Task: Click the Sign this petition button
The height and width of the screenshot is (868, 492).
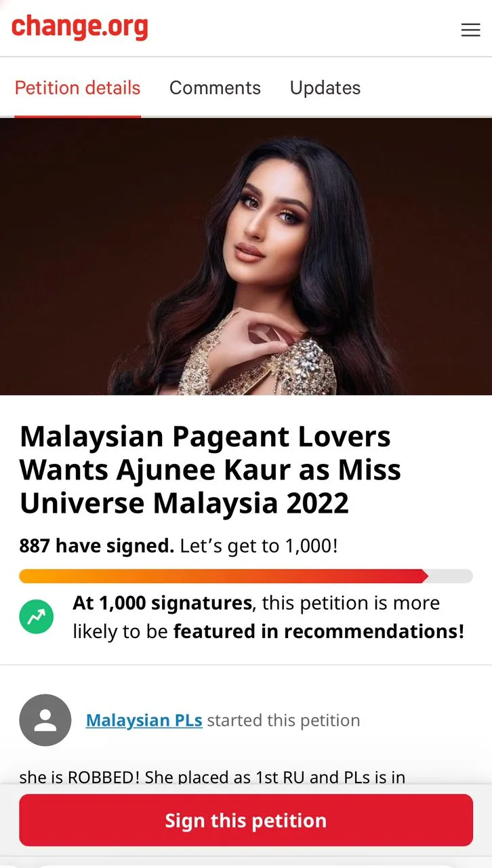Action: pyautogui.click(x=246, y=820)
